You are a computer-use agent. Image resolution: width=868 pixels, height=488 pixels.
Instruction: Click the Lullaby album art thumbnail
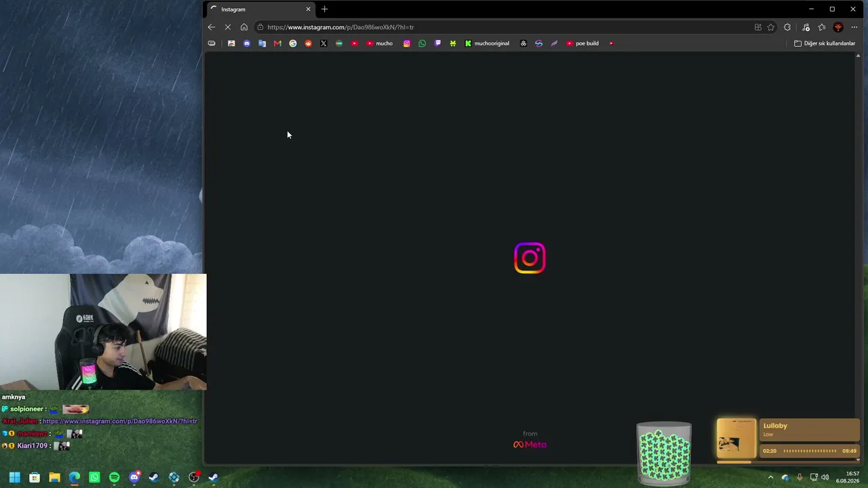coord(736,439)
